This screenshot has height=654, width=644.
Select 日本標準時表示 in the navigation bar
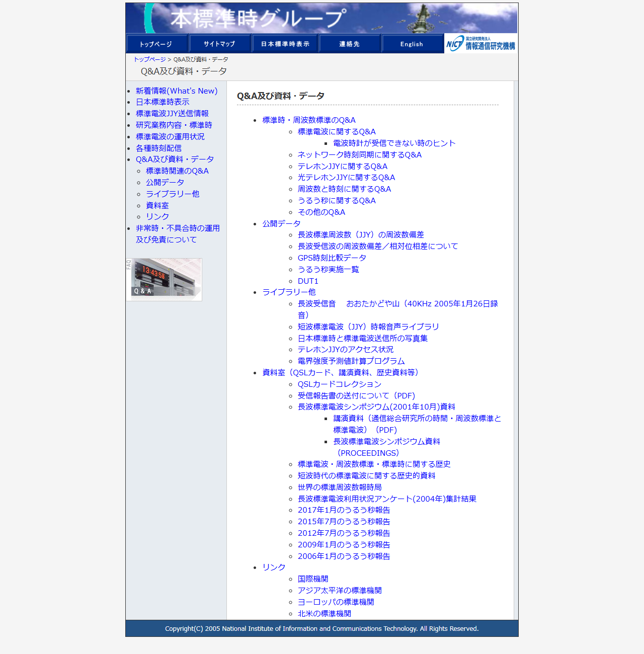tap(285, 44)
